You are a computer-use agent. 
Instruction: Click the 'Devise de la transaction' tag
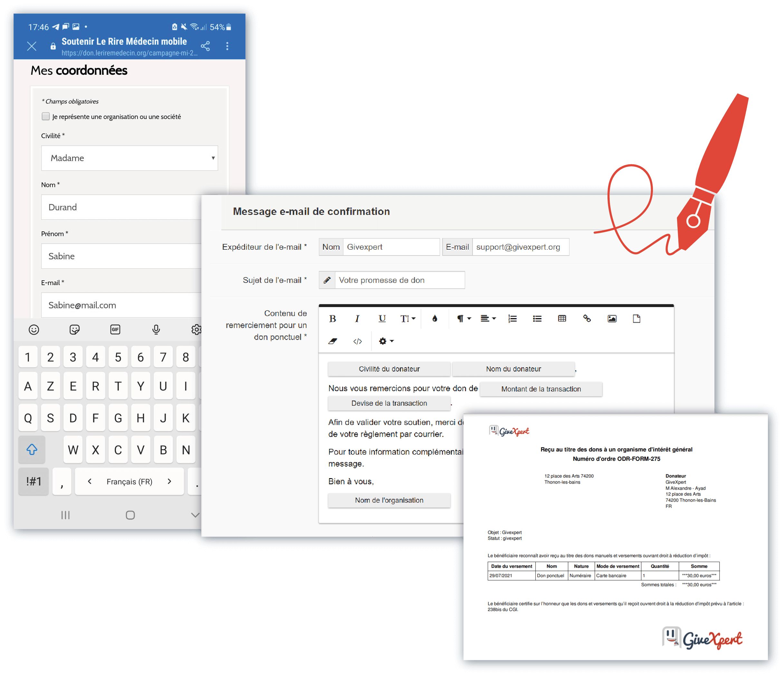point(389,403)
